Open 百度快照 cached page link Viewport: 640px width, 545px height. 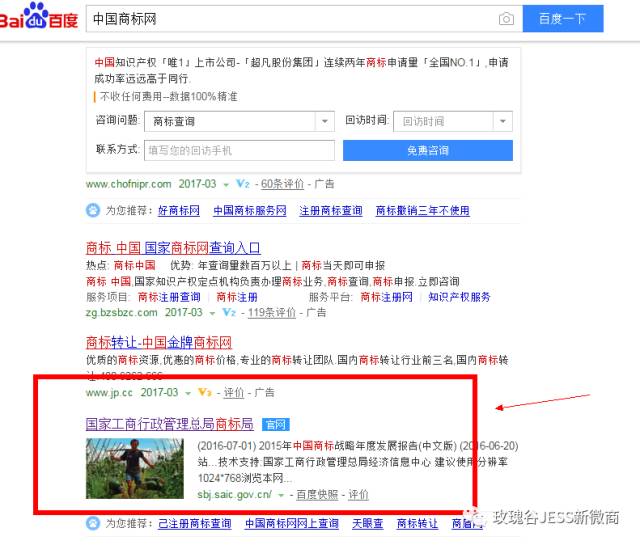(x=317, y=495)
